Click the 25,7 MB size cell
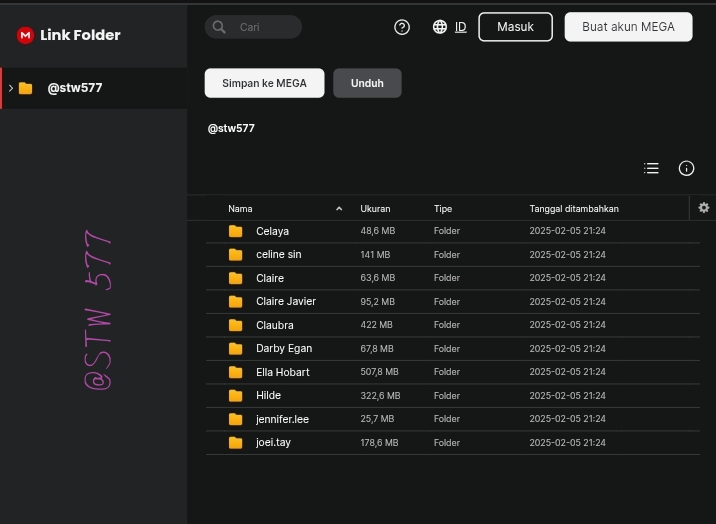 click(377, 419)
